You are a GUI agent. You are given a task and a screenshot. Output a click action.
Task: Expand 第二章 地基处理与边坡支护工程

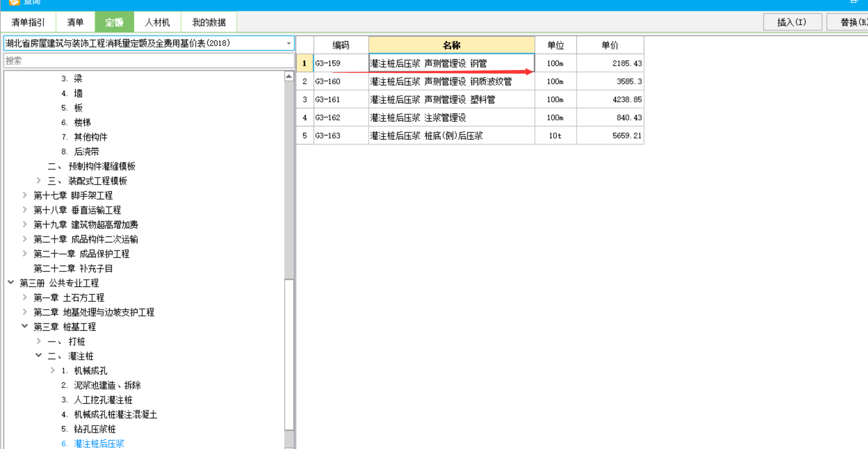click(x=25, y=312)
